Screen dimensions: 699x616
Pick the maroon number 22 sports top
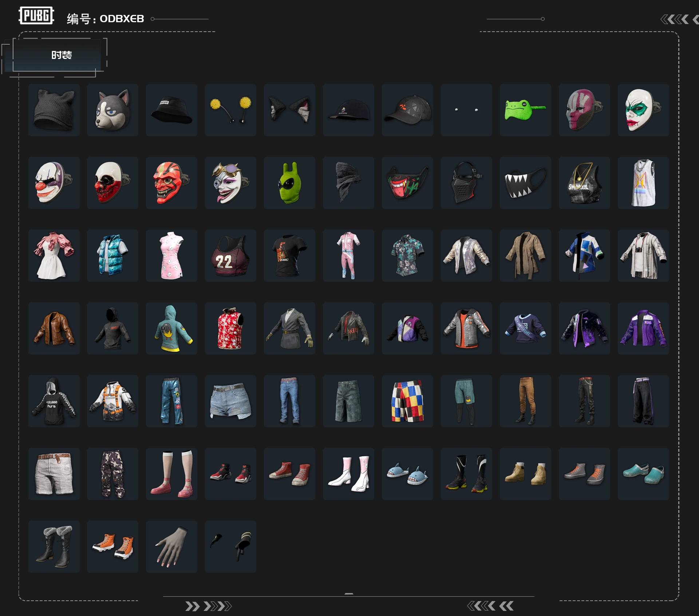[230, 255]
